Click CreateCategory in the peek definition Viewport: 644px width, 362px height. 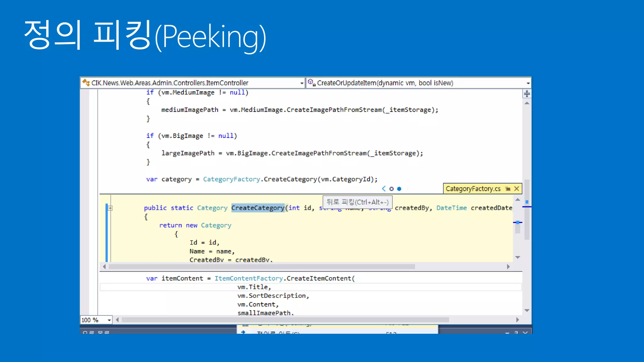258,208
